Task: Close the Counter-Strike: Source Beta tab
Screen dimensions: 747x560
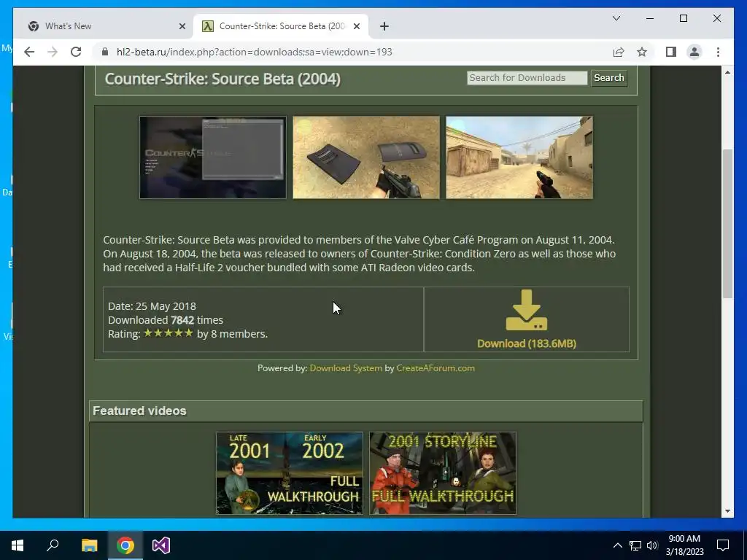Action: coord(356,26)
